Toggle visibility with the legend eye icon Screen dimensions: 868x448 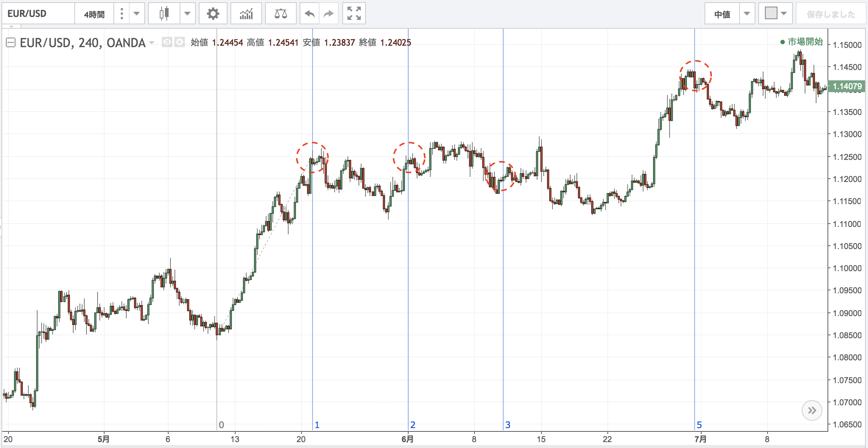coord(167,42)
